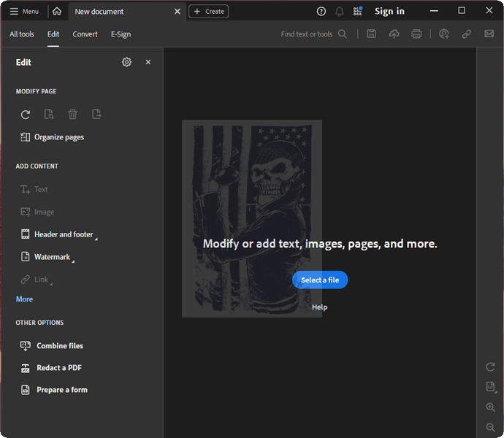This screenshot has width=504, height=438.
Task: Click the More link
Action: pos(24,299)
